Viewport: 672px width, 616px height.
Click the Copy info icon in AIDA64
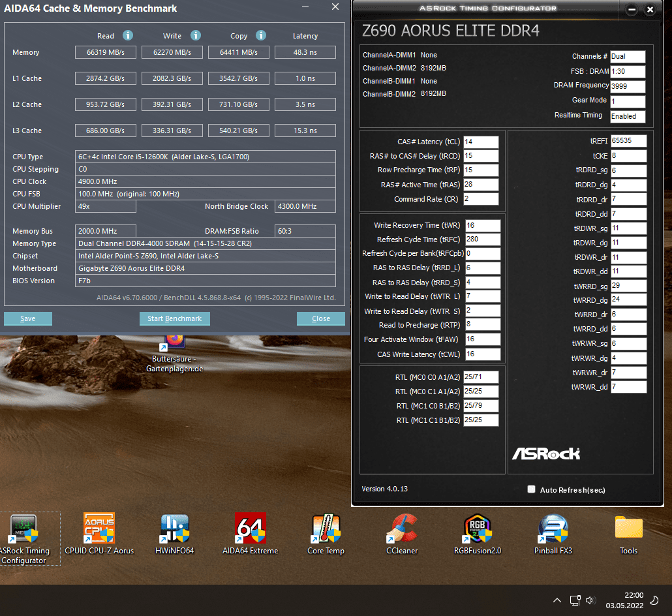coord(261,35)
